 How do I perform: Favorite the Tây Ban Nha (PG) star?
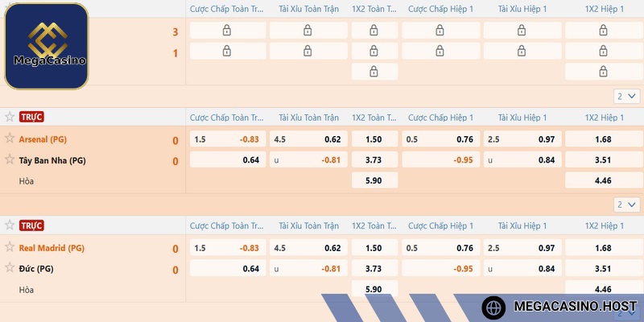click(10, 159)
